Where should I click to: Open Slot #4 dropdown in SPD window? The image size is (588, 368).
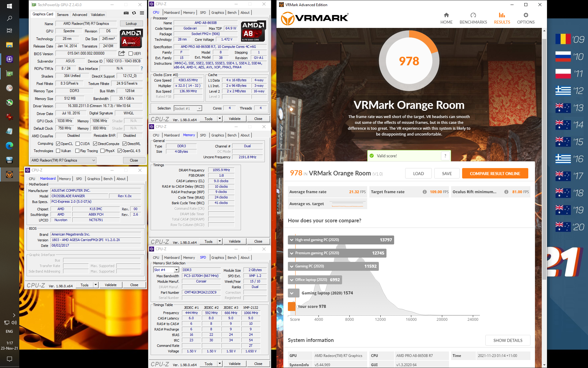166,270
